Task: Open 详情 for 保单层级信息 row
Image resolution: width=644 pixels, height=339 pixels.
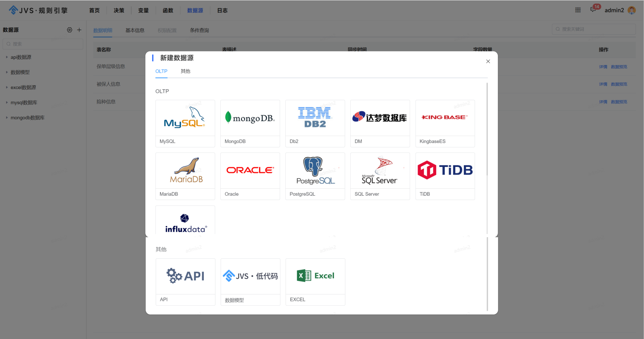Action: [x=603, y=67]
